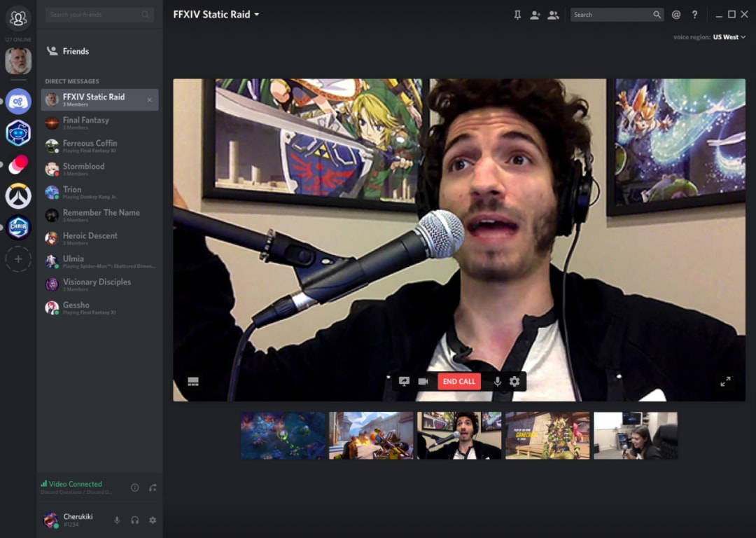The height and width of the screenshot is (538, 756).
Task: Disconnect call using the phone hang-up icon
Action: [x=153, y=488]
